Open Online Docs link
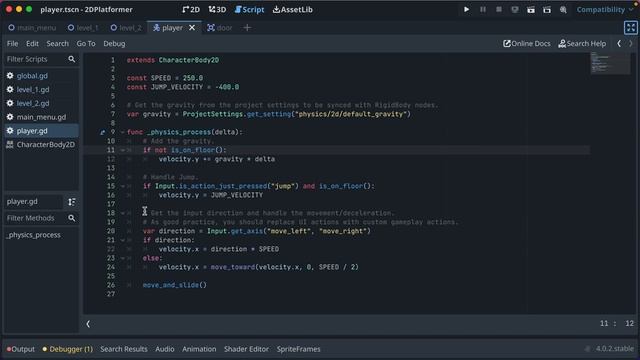640x360 pixels. click(x=527, y=44)
